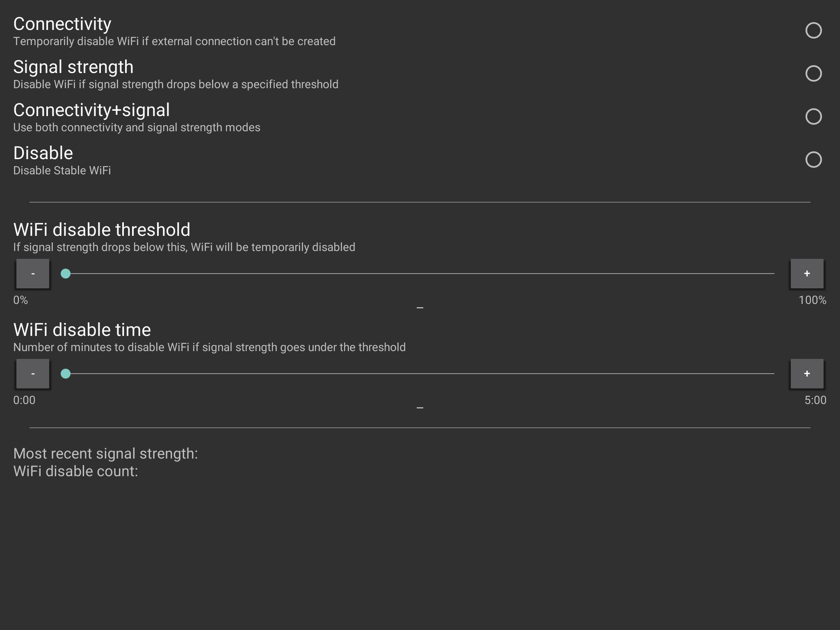This screenshot has width=840, height=630.
Task: Tap the Connectivity+signal option title
Action: 91,110
